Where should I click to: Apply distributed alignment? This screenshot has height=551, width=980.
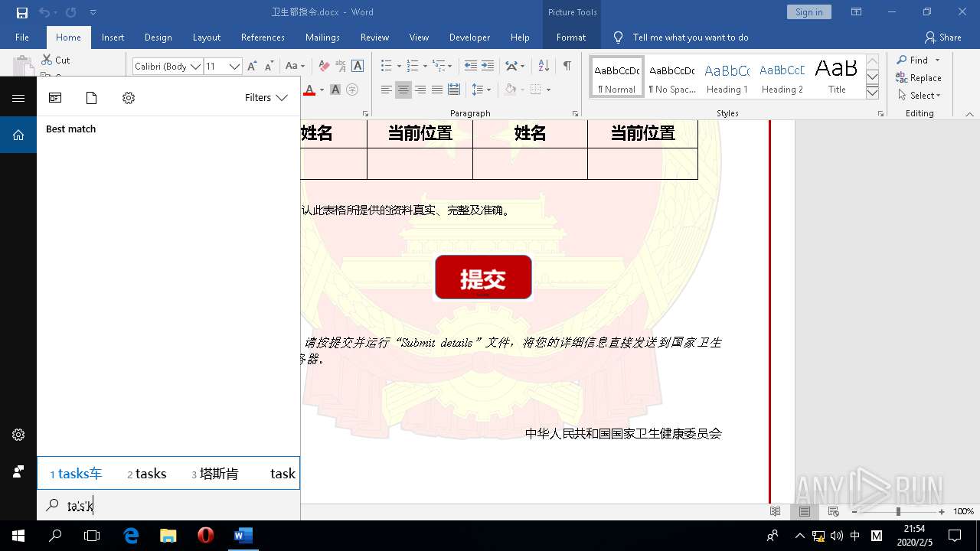click(453, 90)
